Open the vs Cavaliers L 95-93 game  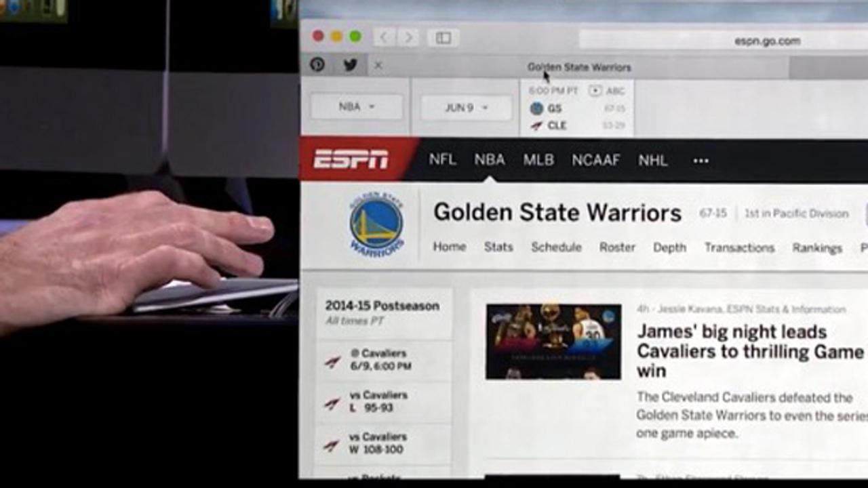(x=384, y=401)
